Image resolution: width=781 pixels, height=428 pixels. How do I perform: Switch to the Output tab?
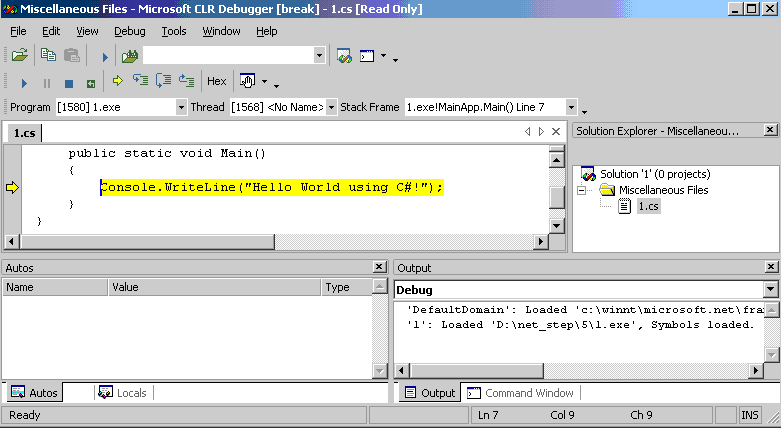click(x=430, y=393)
